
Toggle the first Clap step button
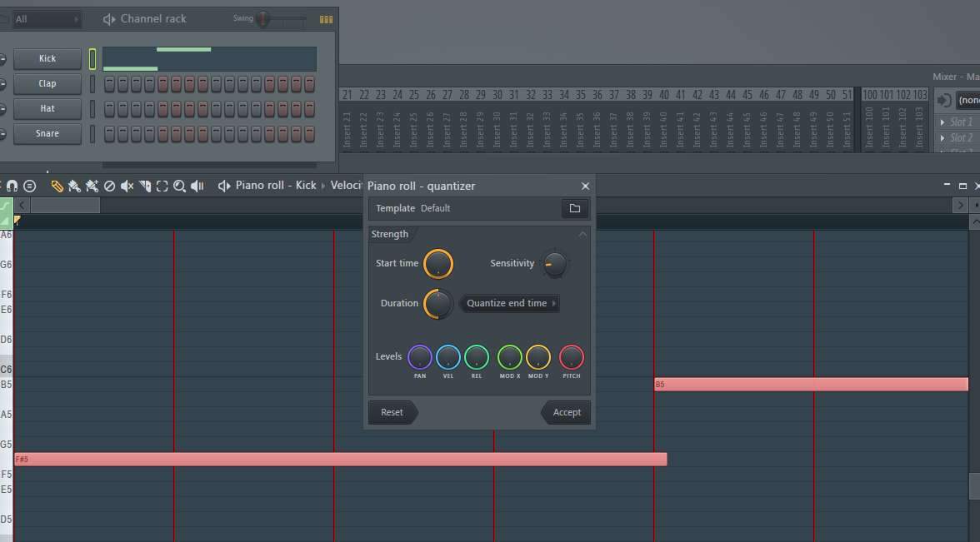(109, 84)
